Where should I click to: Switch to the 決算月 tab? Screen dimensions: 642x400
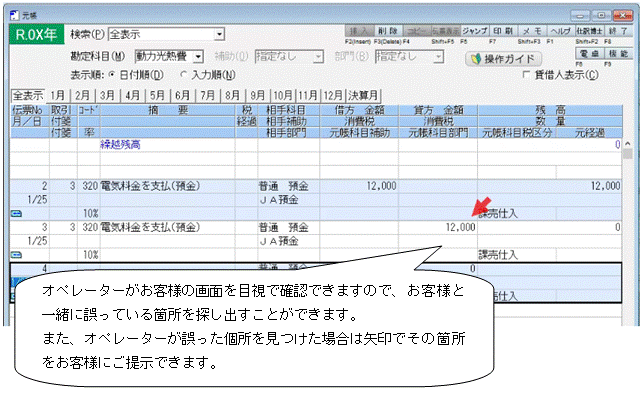pyautogui.click(x=363, y=95)
